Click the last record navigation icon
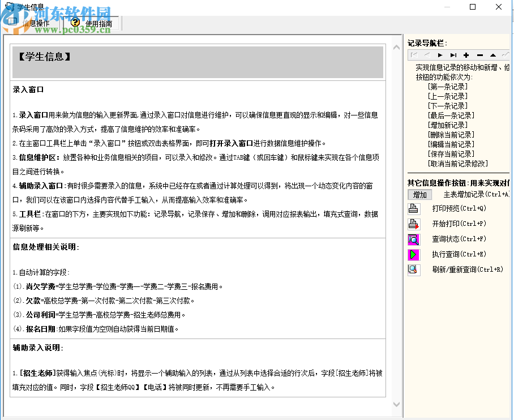The width and height of the screenshot is (514, 420). click(x=454, y=55)
